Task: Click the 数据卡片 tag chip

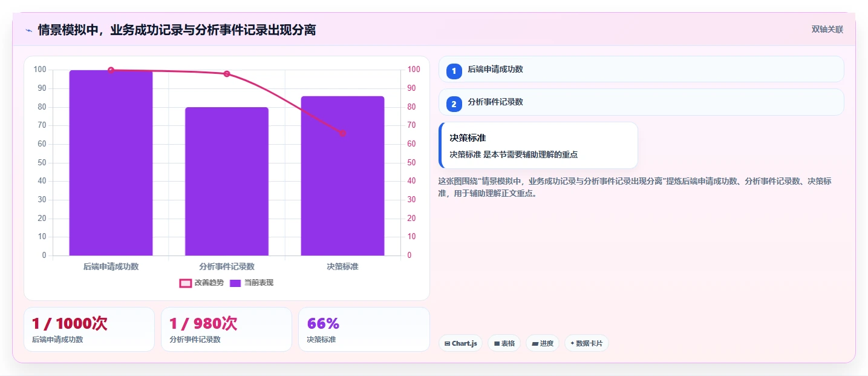Action: (586, 343)
